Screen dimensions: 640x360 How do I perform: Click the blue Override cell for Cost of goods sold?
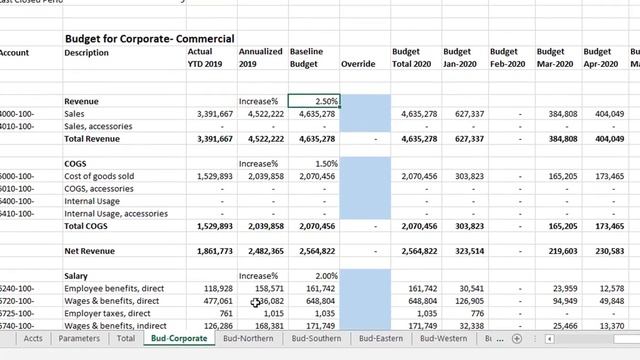(x=365, y=176)
